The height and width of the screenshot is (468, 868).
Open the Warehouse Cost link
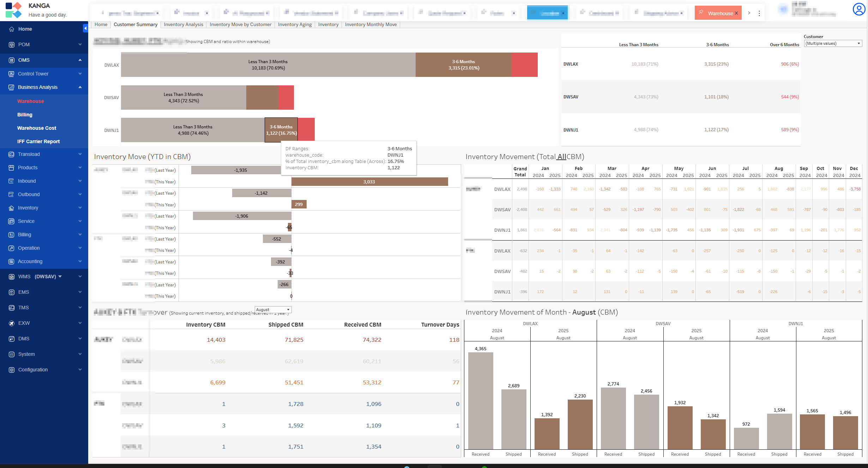(x=37, y=128)
